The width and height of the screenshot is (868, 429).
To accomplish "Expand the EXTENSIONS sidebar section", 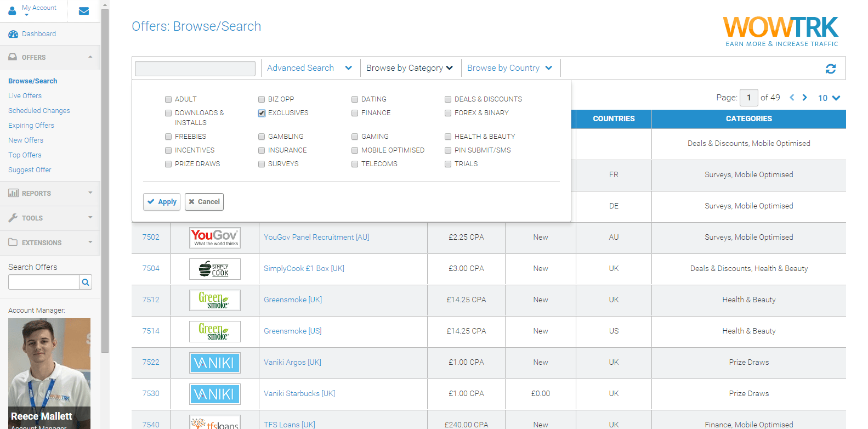I will 50,242.
